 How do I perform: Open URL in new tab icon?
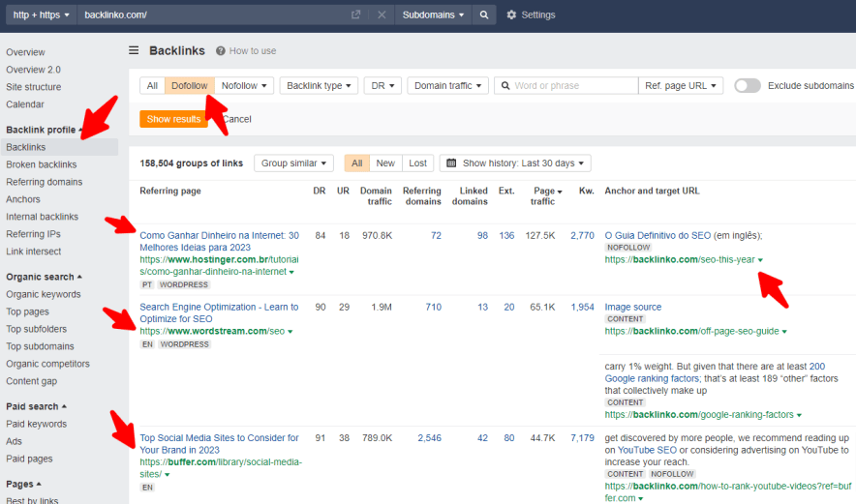coord(355,15)
